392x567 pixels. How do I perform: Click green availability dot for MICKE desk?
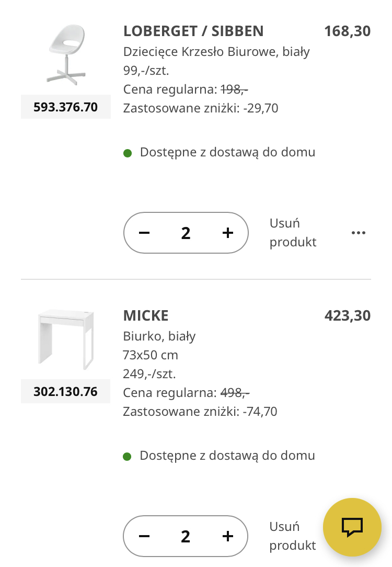pyautogui.click(x=127, y=456)
